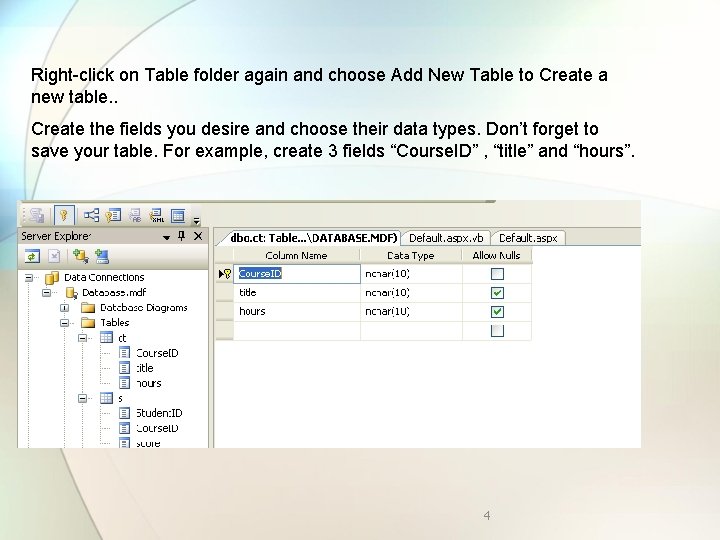Select the StudentID column icon under s
The width and height of the screenshot is (720, 540).
point(124,413)
